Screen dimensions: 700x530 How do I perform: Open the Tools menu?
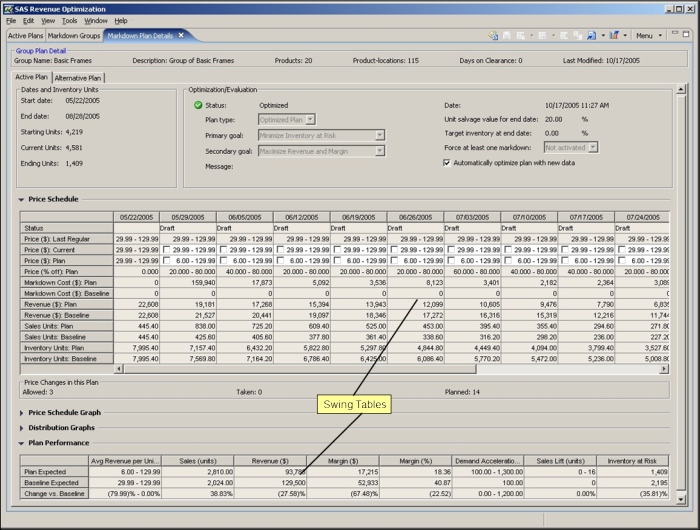click(69, 21)
